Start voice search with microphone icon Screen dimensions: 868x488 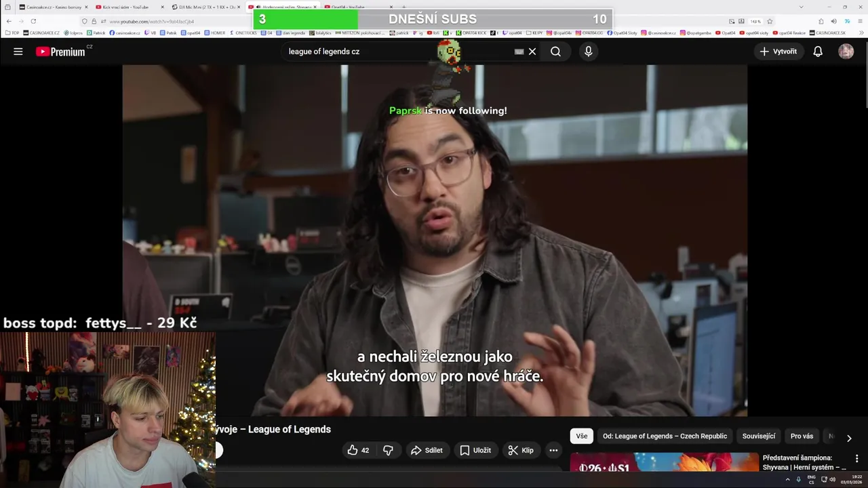click(x=588, y=52)
